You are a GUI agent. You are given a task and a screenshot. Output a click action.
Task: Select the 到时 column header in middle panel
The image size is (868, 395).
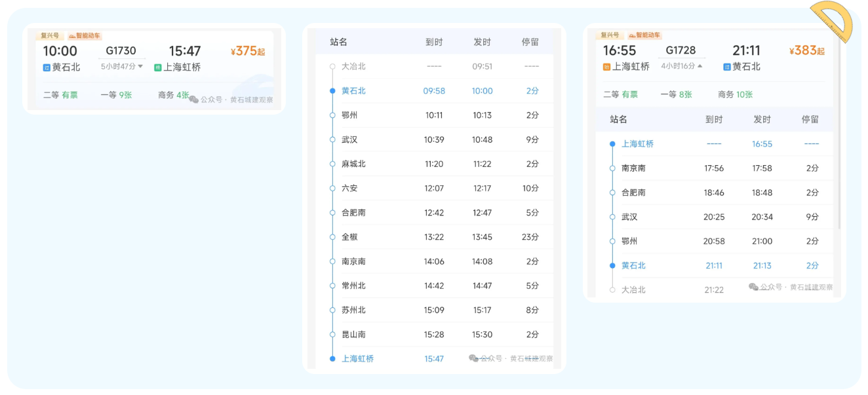pos(434,41)
